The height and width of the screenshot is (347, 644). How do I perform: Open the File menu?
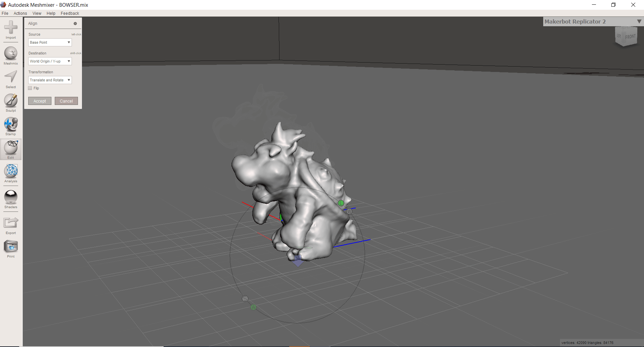pos(5,13)
